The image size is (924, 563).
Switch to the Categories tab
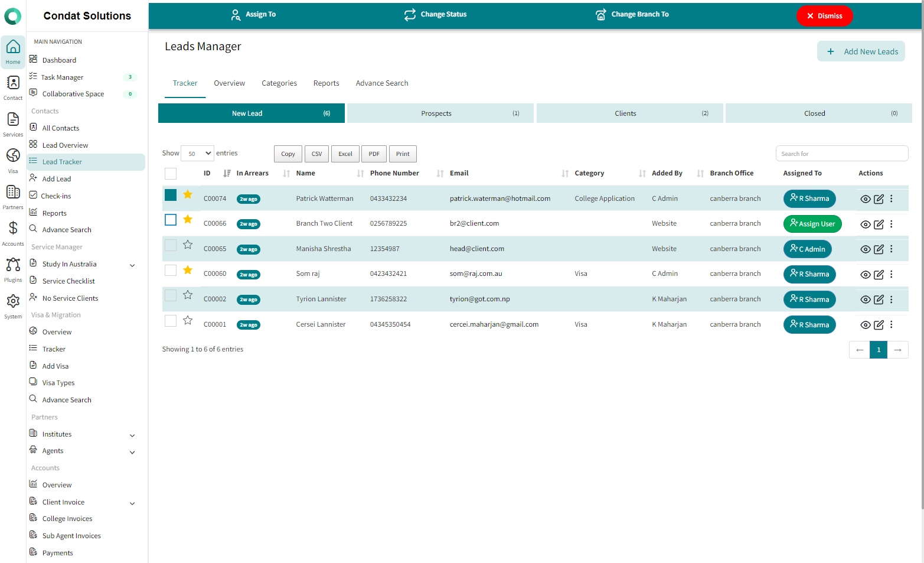(x=279, y=83)
